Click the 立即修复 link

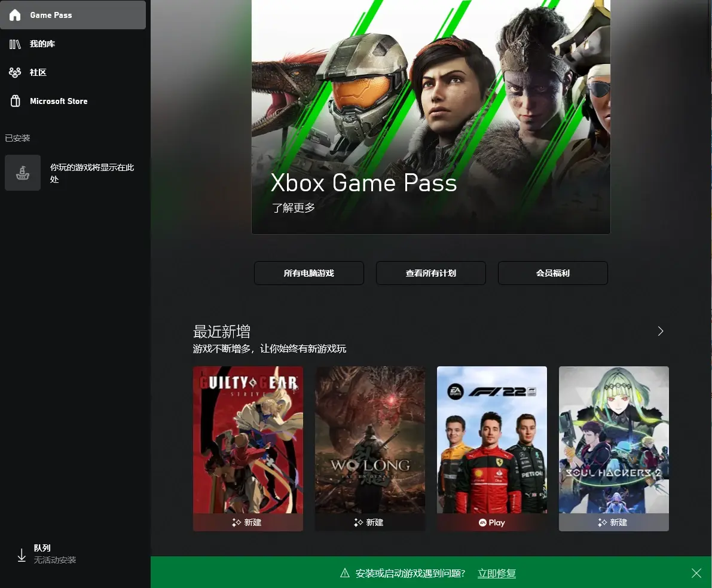[x=497, y=574]
